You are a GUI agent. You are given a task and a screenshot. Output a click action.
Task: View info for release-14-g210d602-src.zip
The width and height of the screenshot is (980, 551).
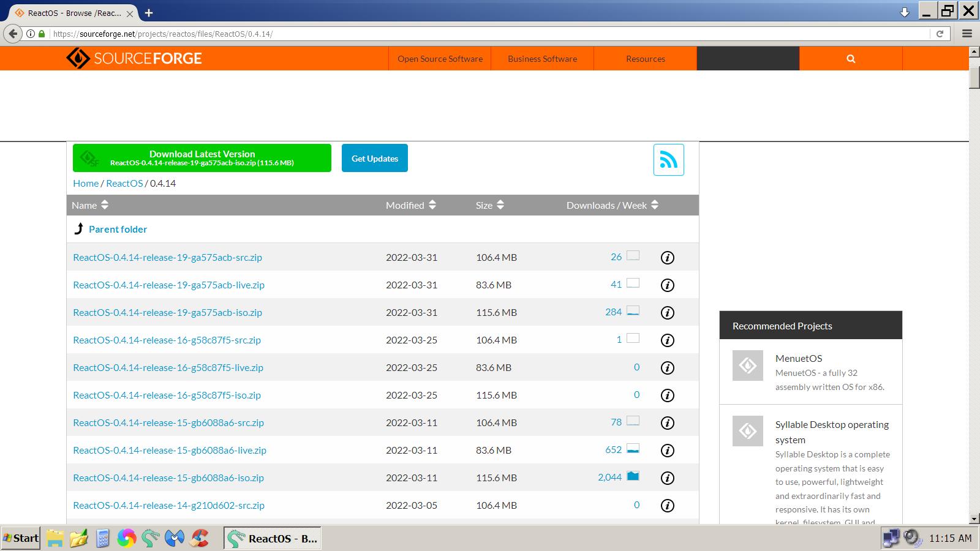tap(668, 506)
